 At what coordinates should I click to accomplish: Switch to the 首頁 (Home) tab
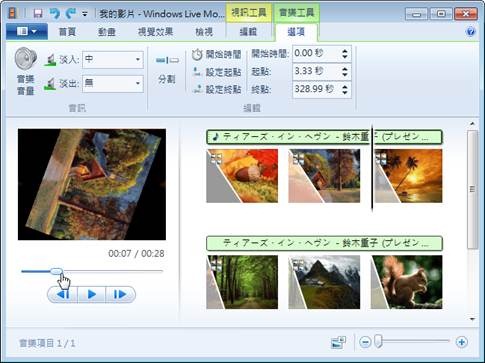tap(67, 32)
